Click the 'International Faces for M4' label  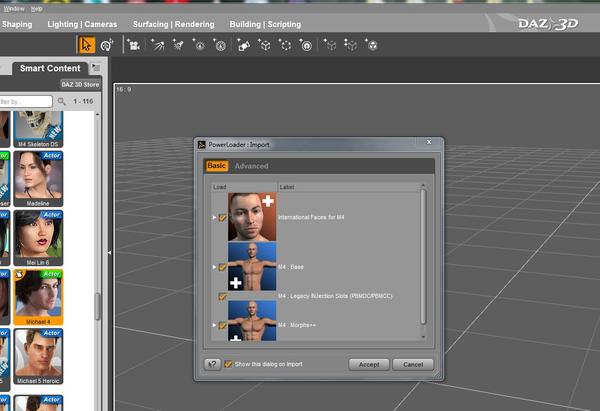(x=311, y=217)
